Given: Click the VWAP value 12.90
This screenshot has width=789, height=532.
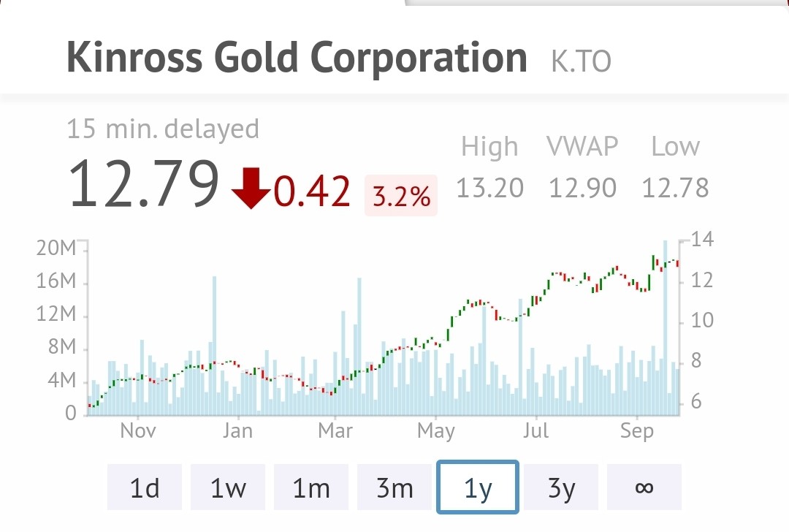Looking at the screenshot, I should click(582, 189).
